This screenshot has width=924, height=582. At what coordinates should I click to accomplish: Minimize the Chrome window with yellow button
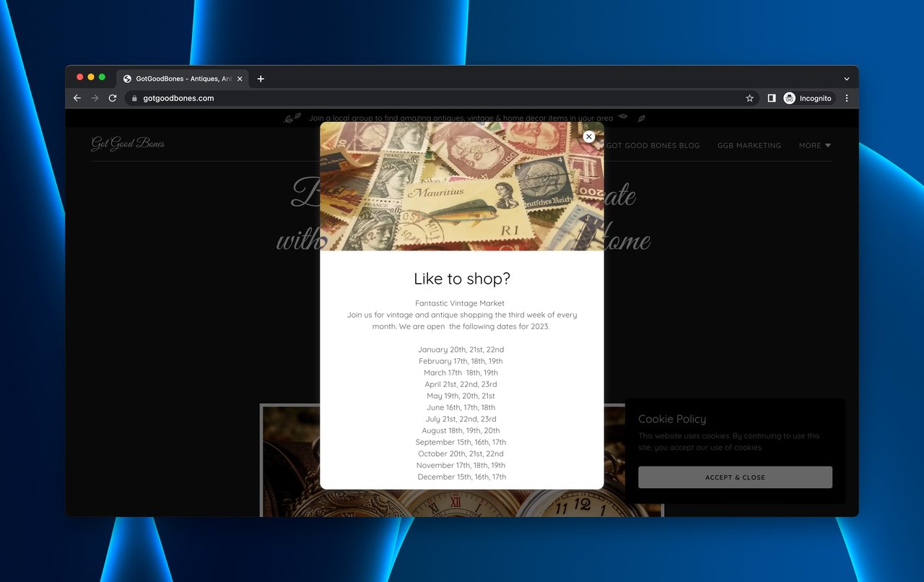tap(91, 77)
